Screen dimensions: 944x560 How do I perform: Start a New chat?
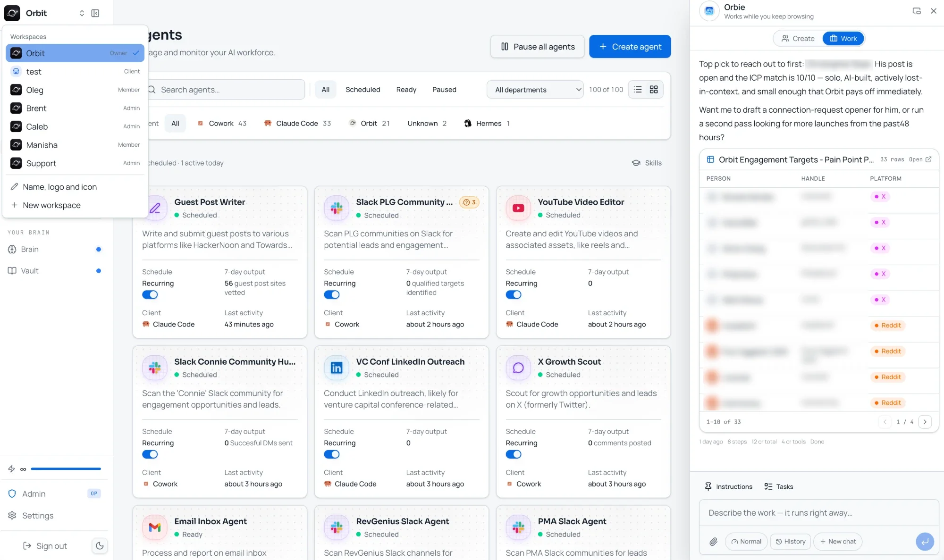pos(838,542)
